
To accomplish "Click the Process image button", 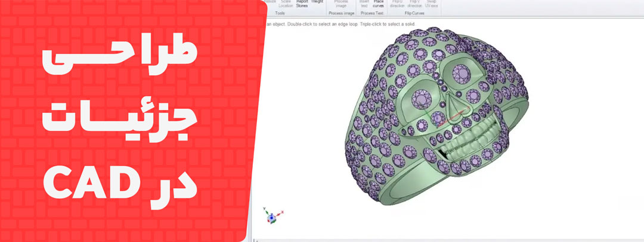I will 341,3.
